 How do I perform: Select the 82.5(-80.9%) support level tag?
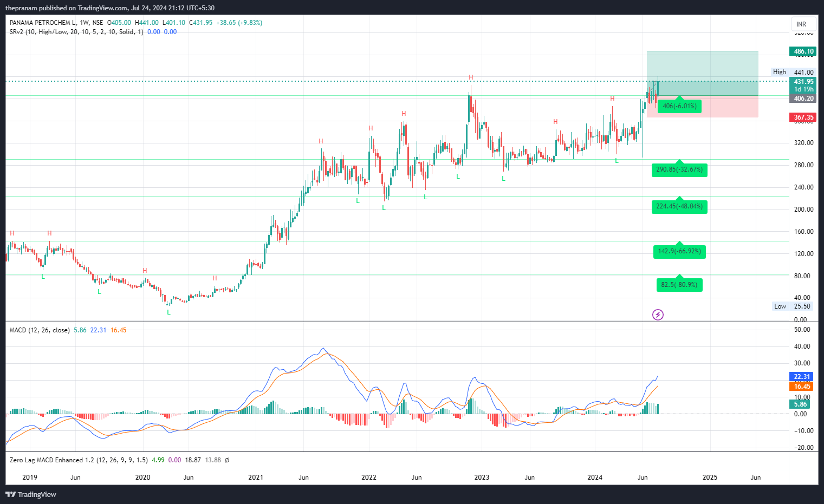(679, 285)
